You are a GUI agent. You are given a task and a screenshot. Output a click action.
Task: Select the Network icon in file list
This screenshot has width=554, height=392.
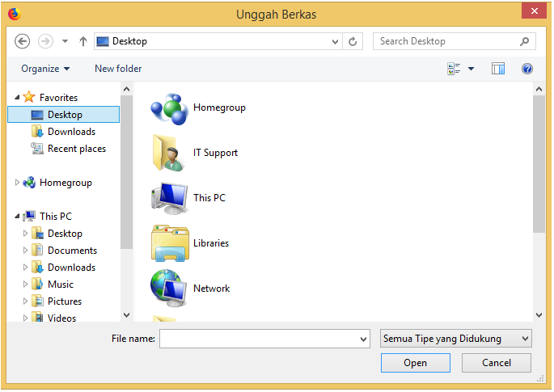tap(168, 289)
